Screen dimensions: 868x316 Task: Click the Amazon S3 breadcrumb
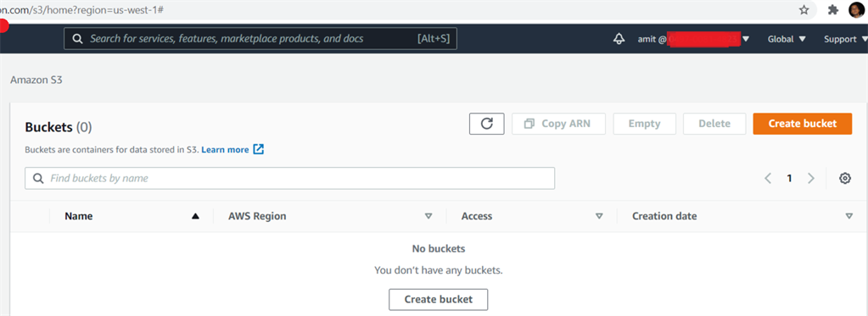point(36,80)
